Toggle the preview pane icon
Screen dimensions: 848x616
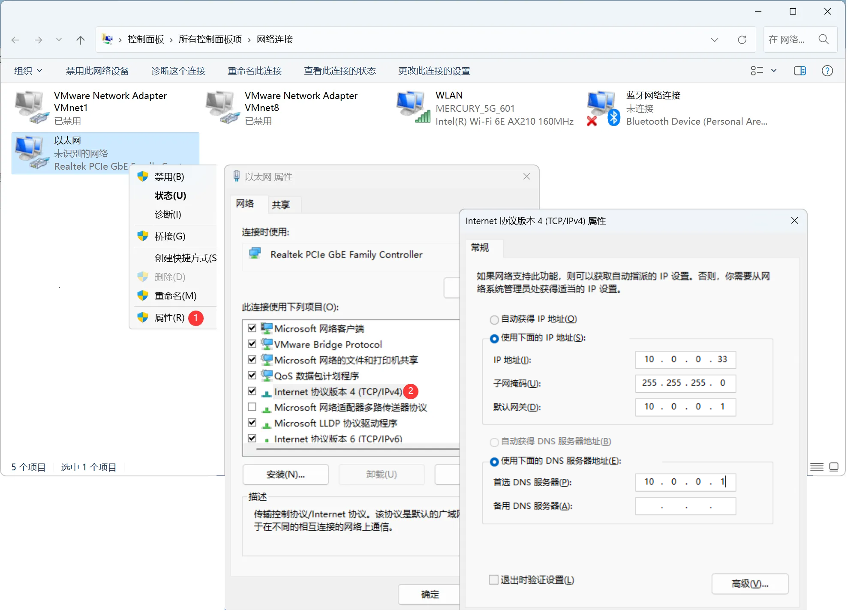point(800,71)
